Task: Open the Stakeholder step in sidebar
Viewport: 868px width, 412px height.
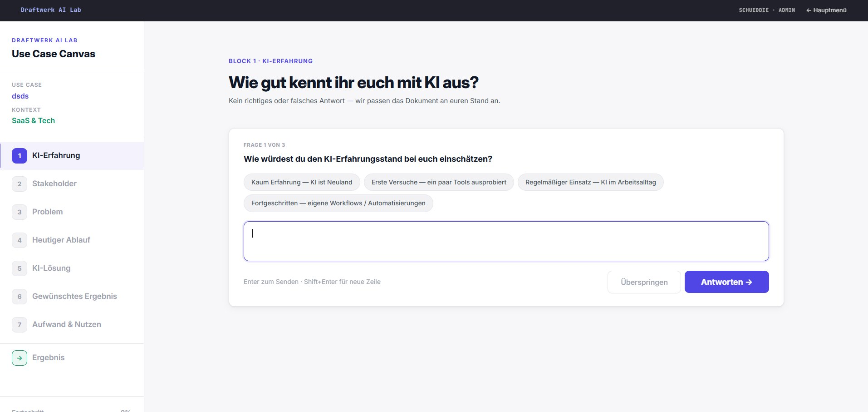Action: [54, 184]
